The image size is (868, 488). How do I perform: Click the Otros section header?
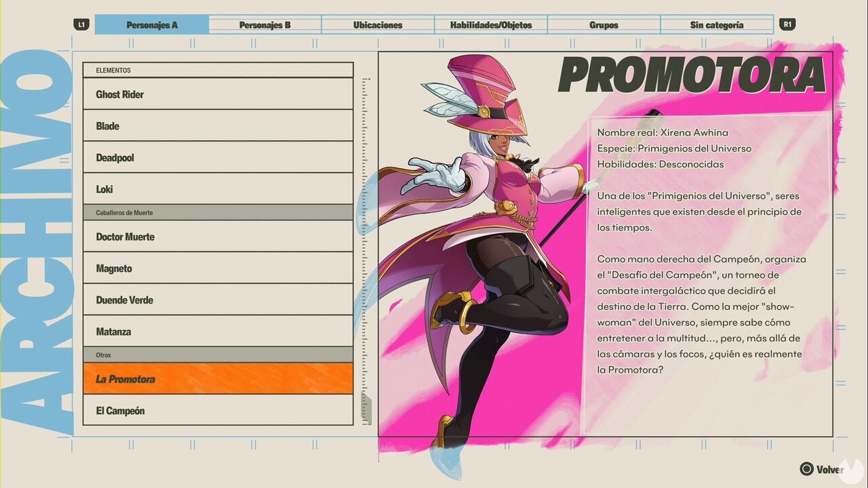pos(218,355)
